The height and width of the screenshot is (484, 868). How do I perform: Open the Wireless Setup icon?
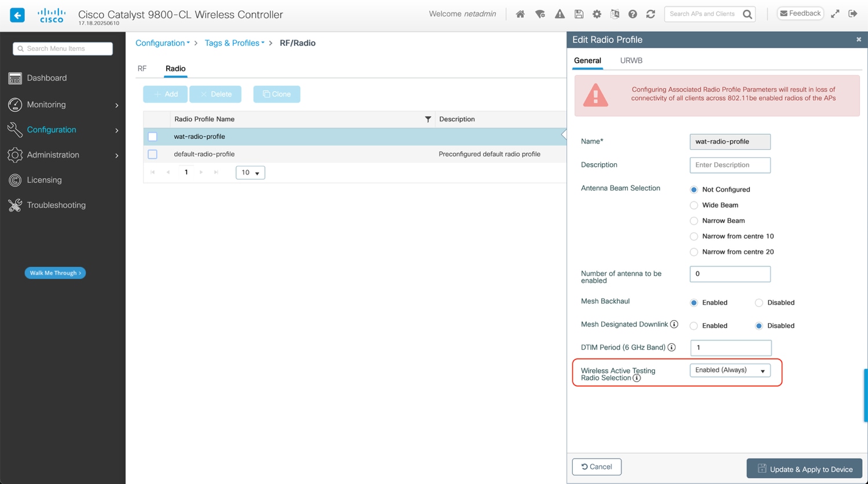(x=539, y=13)
